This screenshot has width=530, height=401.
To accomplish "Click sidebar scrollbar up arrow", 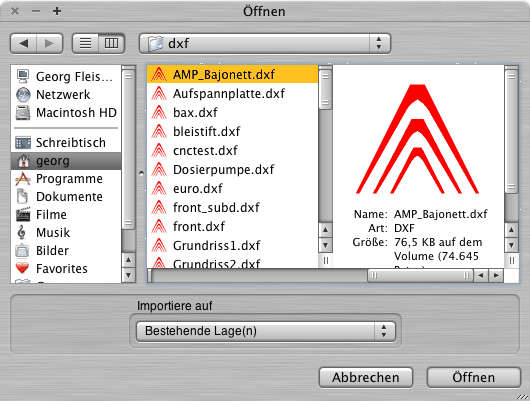I will pyautogui.click(x=128, y=260).
